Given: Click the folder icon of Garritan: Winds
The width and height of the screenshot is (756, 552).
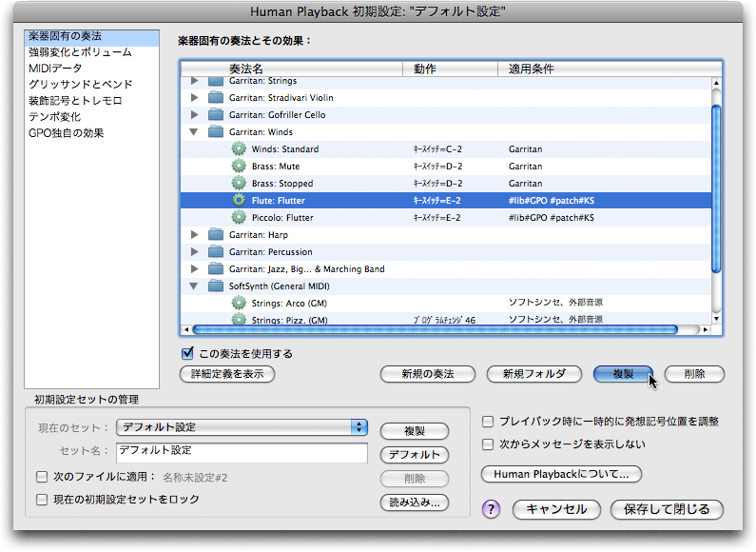Looking at the screenshot, I should pyautogui.click(x=216, y=131).
